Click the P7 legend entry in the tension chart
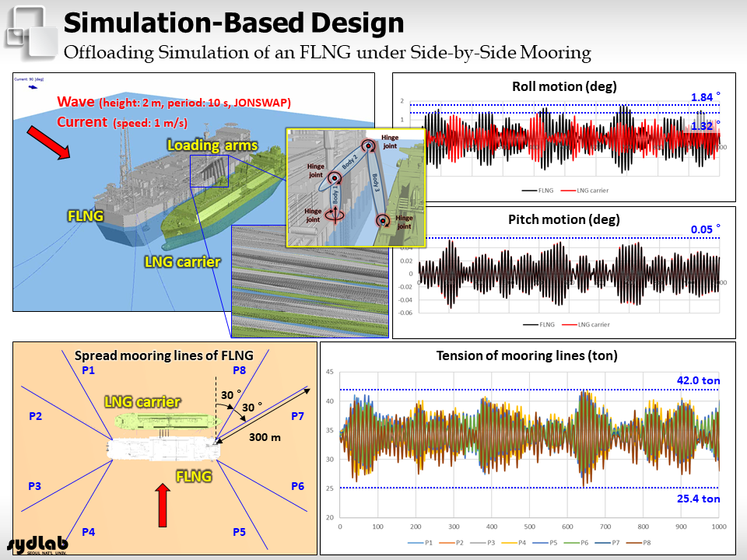The width and height of the screenshot is (747, 560). click(x=608, y=543)
